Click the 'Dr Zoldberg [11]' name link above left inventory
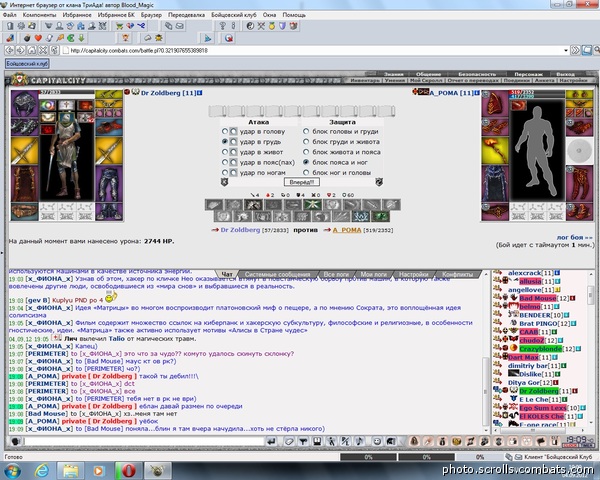This screenshot has height=480, width=600. [168, 93]
